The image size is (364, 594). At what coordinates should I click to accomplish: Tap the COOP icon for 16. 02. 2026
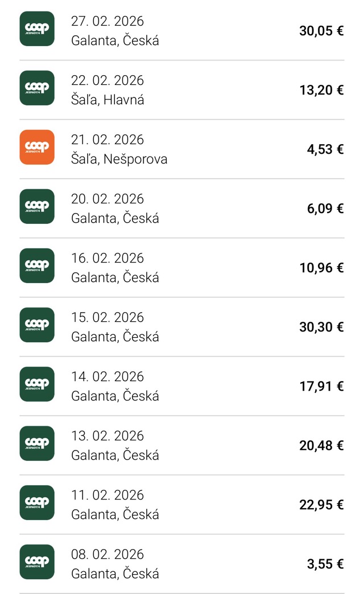(x=37, y=266)
